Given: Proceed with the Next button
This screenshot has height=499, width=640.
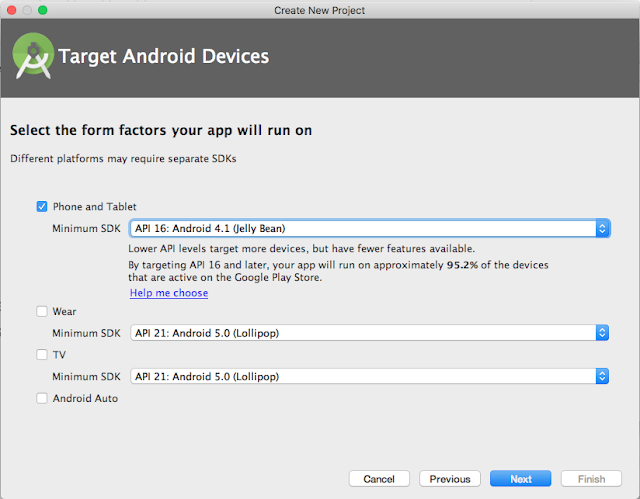Looking at the screenshot, I should point(521,479).
